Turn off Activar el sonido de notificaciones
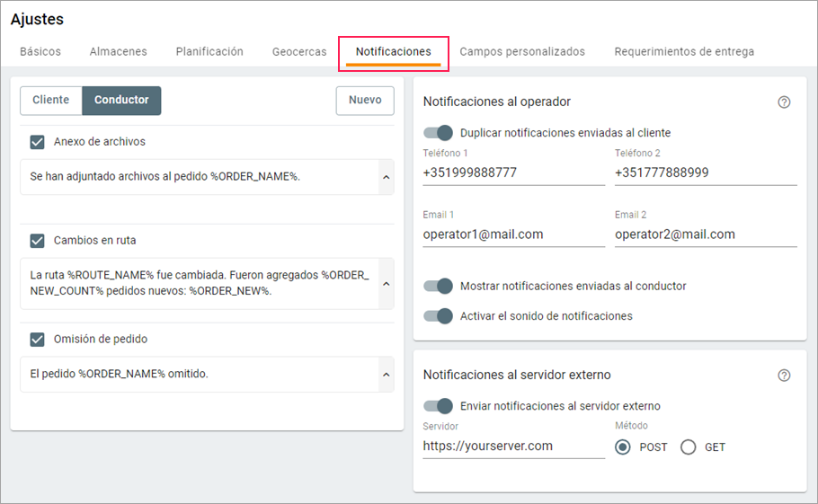 (438, 316)
